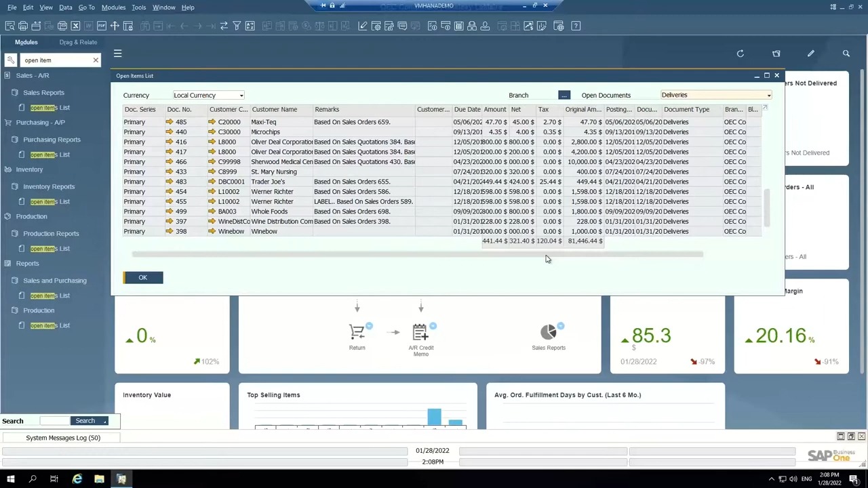
Task: Select Production Reports tree item
Action: 51,234
